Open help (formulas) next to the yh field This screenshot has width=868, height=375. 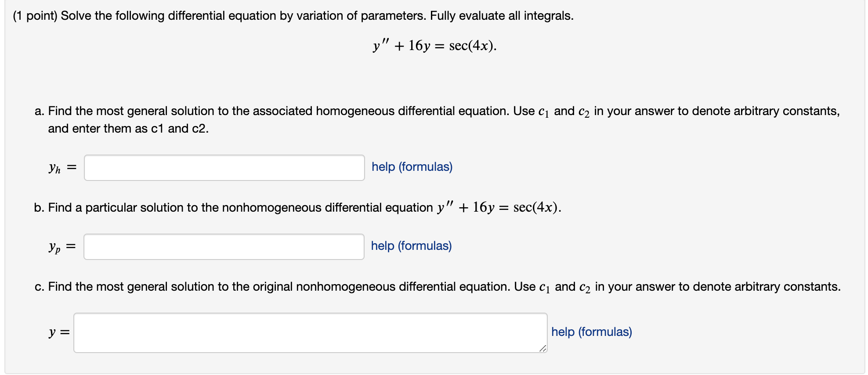pos(412,167)
